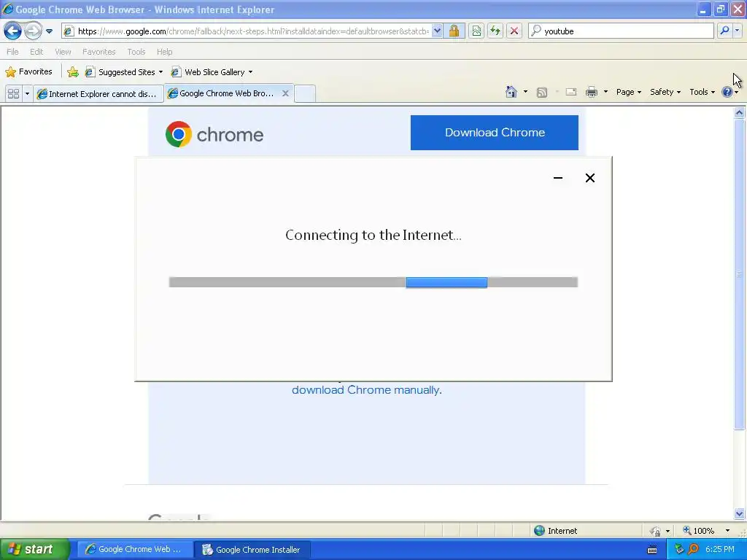Click the Add to Favorites Bar icon

73,72
